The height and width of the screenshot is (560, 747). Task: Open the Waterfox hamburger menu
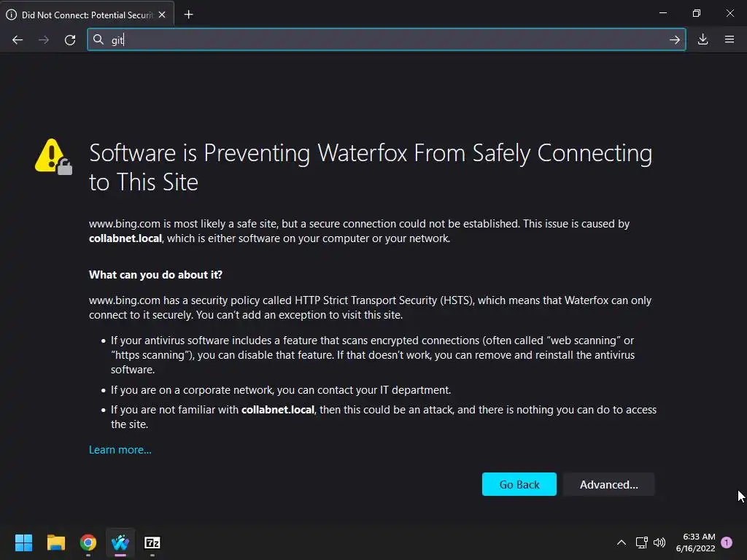tap(729, 39)
